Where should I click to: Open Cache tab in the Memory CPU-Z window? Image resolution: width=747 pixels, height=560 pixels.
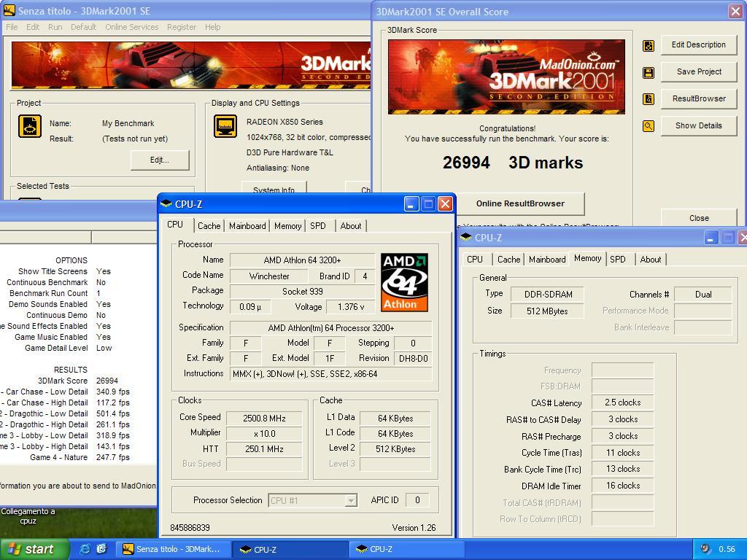[508, 259]
